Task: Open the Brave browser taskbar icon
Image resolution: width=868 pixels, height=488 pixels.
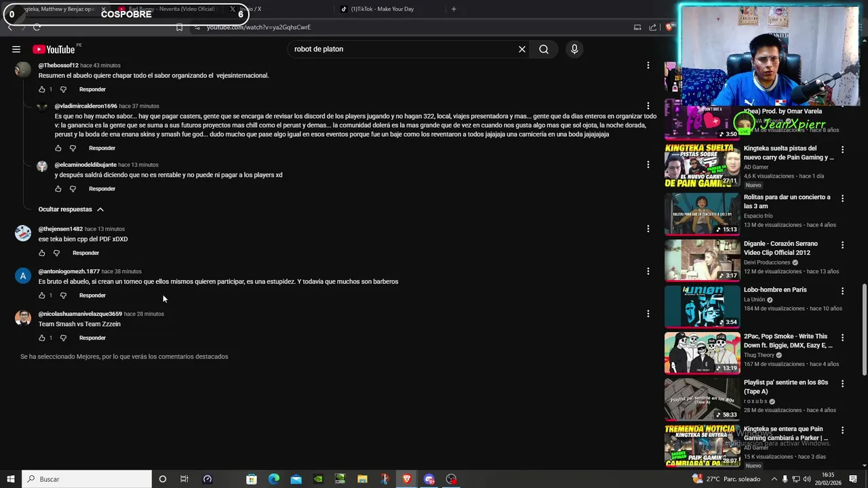Action: point(407,479)
